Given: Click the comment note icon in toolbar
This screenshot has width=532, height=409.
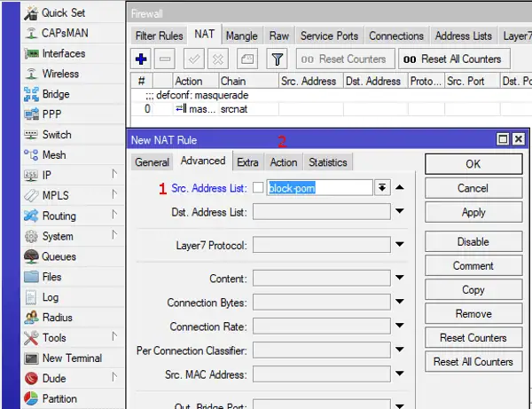Looking at the screenshot, I should click(247, 59).
